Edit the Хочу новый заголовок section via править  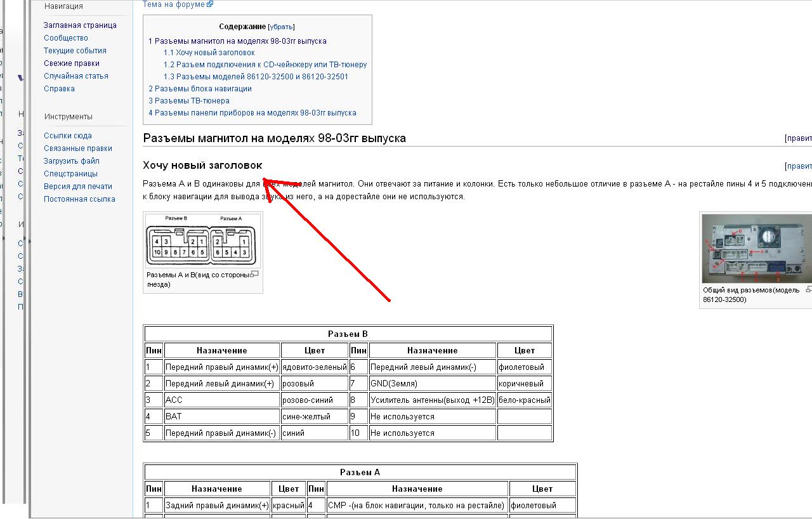click(x=799, y=166)
